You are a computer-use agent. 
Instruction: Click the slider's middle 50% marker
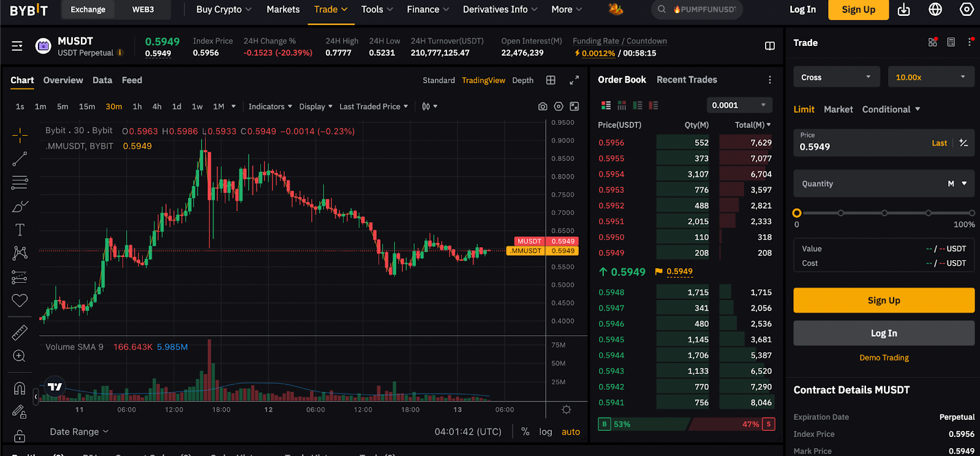pos(884,213)
